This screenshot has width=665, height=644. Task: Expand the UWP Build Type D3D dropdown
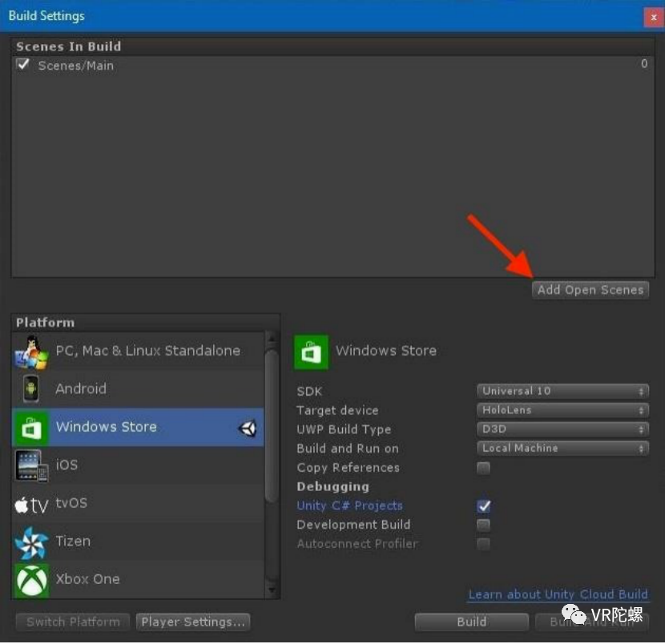coord(562,429)
